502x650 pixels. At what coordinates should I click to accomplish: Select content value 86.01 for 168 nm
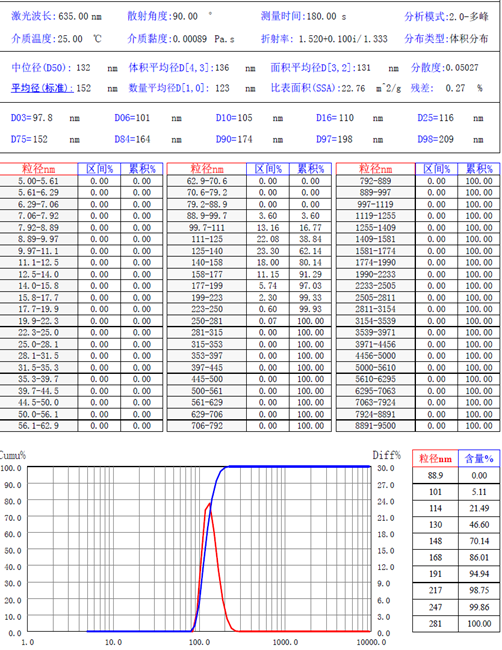479,558
